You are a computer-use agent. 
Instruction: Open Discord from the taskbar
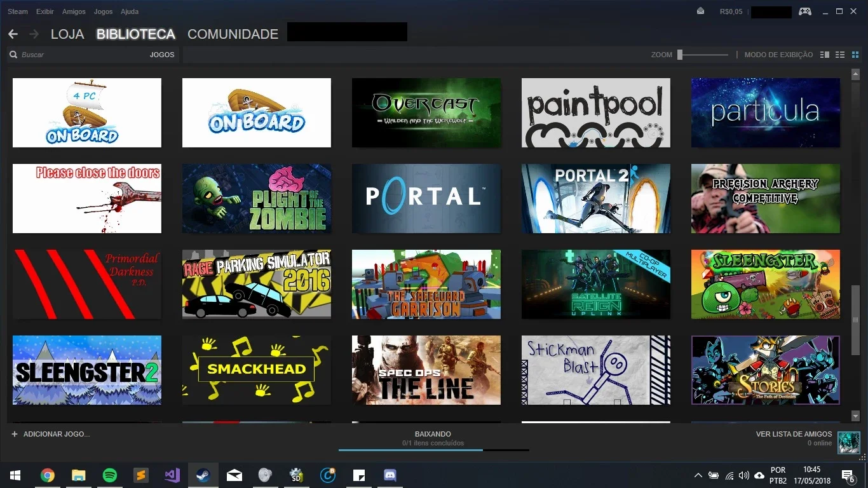[x=390, y=475]
